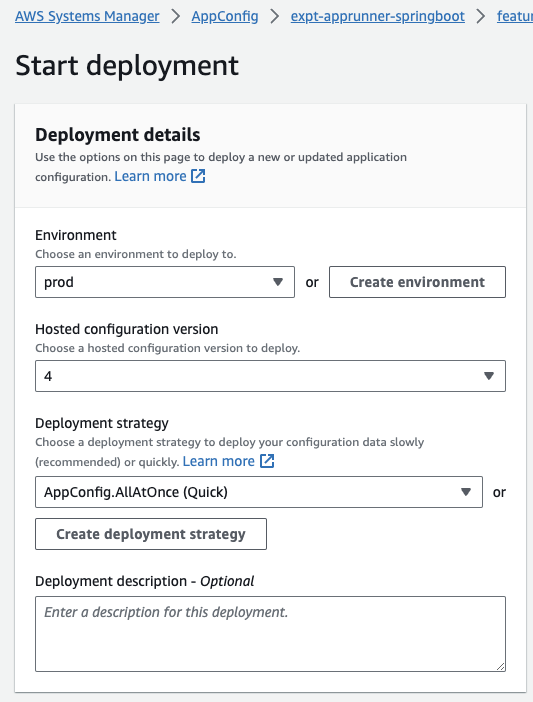This screenshot has height=702, width=533.
Task: Click breadcrumb chevron after expt-apprunner-springboot
Action: pyautogui.click(x=481, y=17)
